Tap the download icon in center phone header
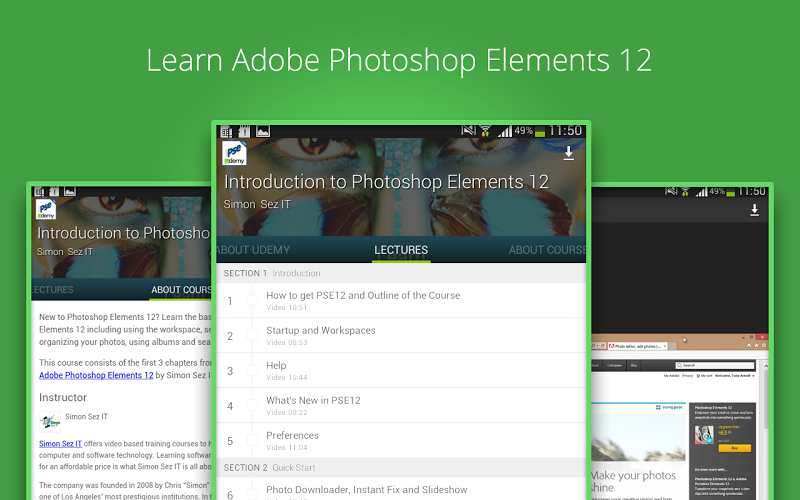Screen dimensions: 800x500 coord(568,153)
